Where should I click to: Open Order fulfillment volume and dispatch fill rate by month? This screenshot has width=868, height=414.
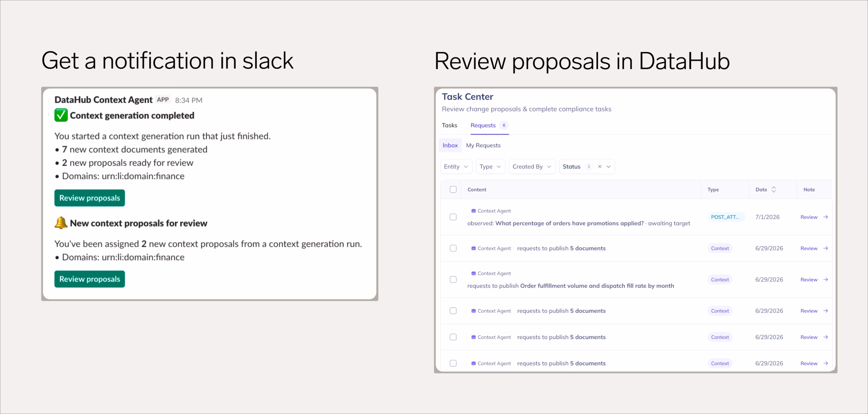[597, 286]
